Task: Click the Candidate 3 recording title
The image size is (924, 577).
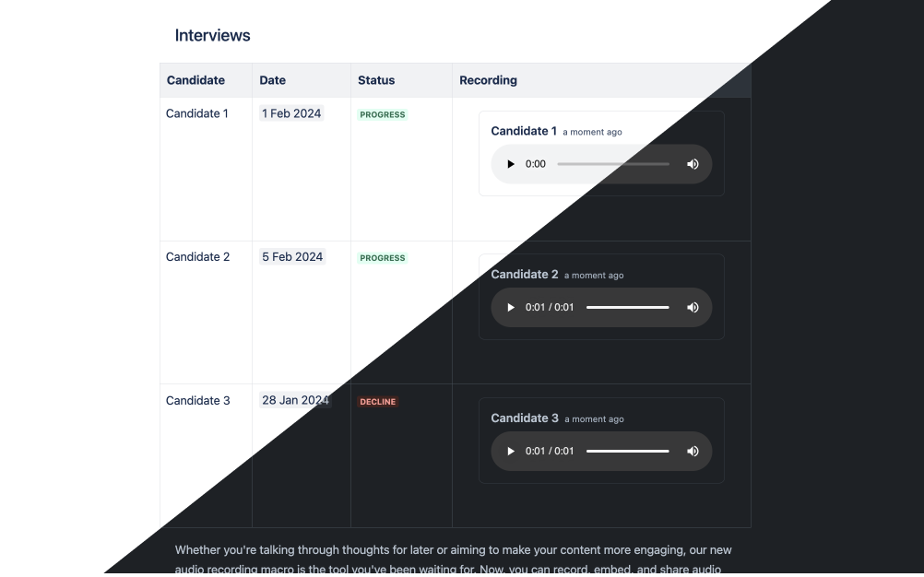Action: tap(525, 418)
